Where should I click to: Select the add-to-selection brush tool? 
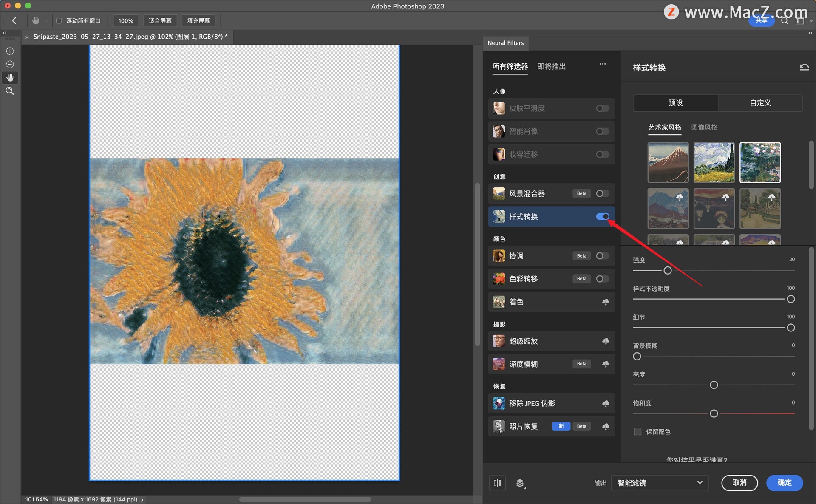pos(10,51)
